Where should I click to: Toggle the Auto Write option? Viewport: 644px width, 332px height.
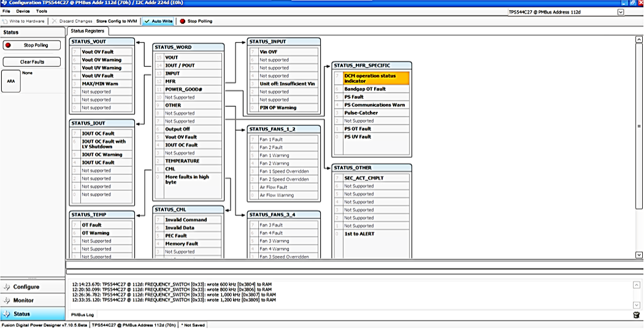[158, 21]
